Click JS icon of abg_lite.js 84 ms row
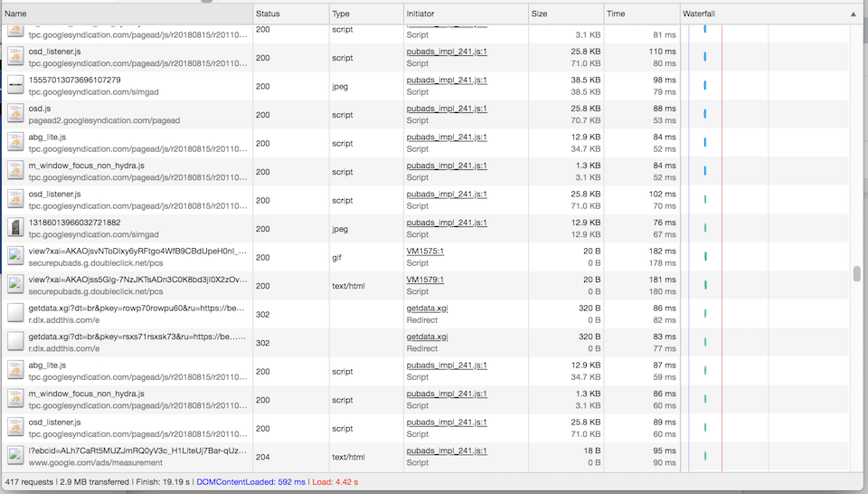This screenshot has height=494, width=868. click(15, 143)
